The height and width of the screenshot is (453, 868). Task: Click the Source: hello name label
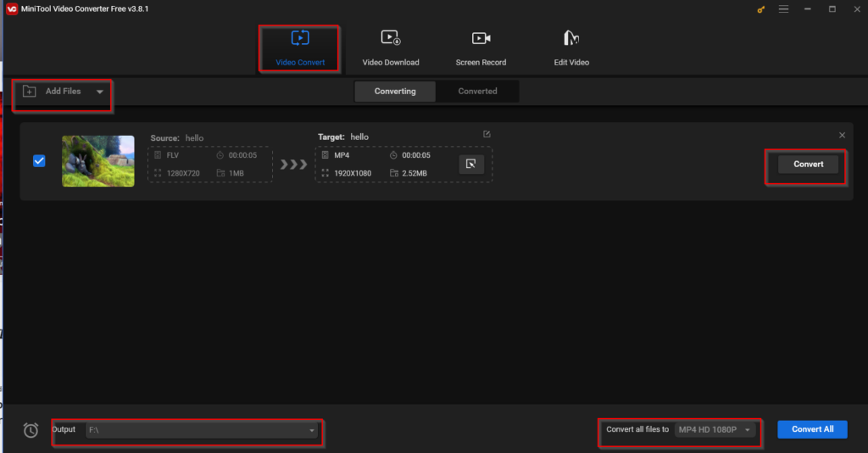[177, 138]
